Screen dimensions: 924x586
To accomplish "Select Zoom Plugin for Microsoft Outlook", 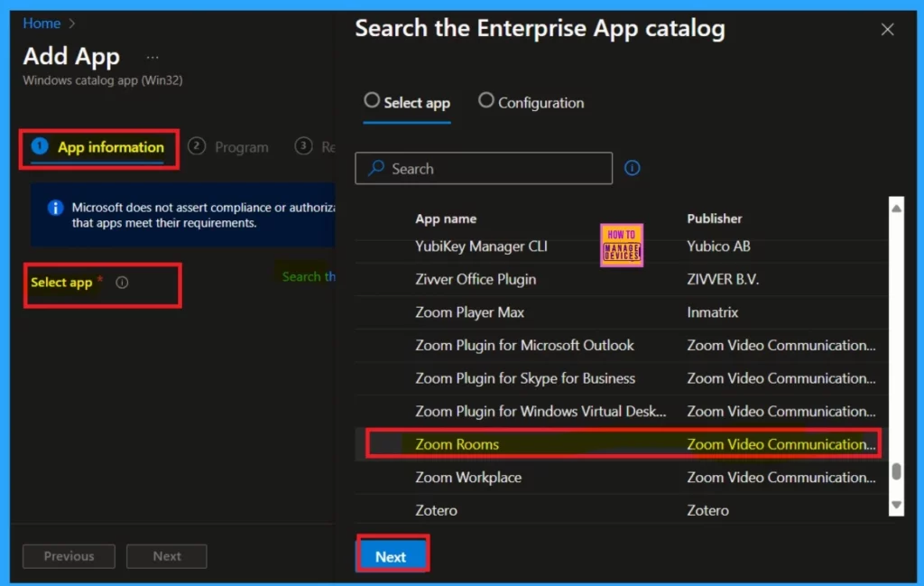I will 621,346.
